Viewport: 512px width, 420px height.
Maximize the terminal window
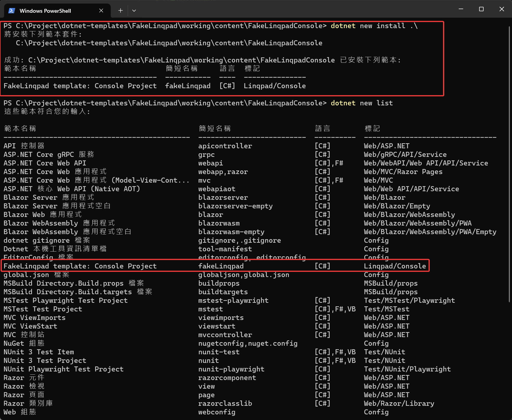pos(481,9)
